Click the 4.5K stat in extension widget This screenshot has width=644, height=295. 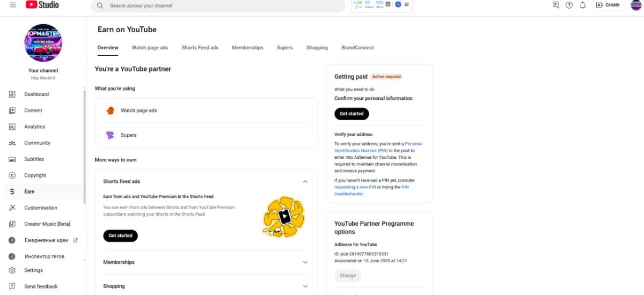point(358,3)
